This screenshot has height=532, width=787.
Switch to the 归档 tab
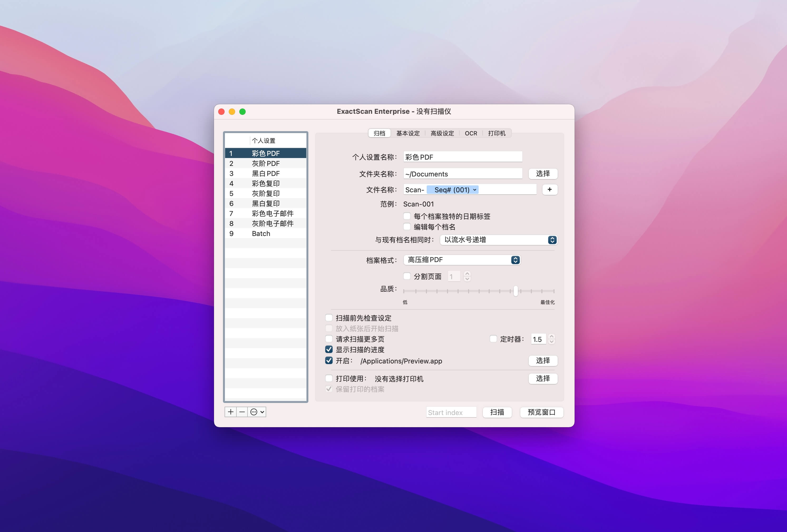click(379, 133)
